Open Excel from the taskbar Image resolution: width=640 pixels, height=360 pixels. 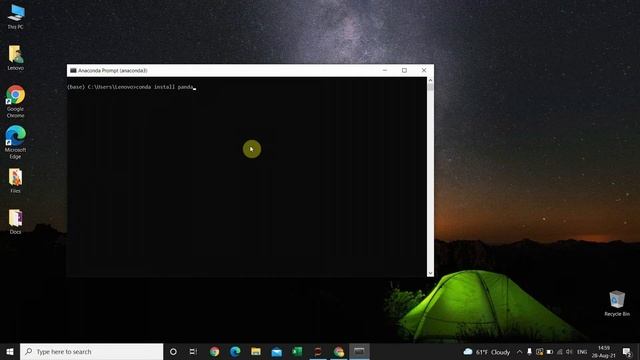tap(297, 351)
